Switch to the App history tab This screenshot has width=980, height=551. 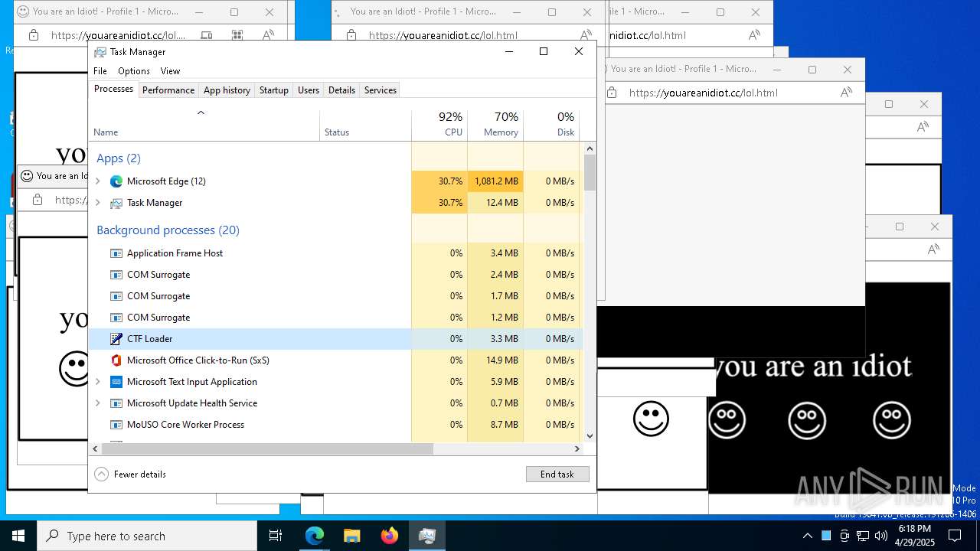click(227, 90)
